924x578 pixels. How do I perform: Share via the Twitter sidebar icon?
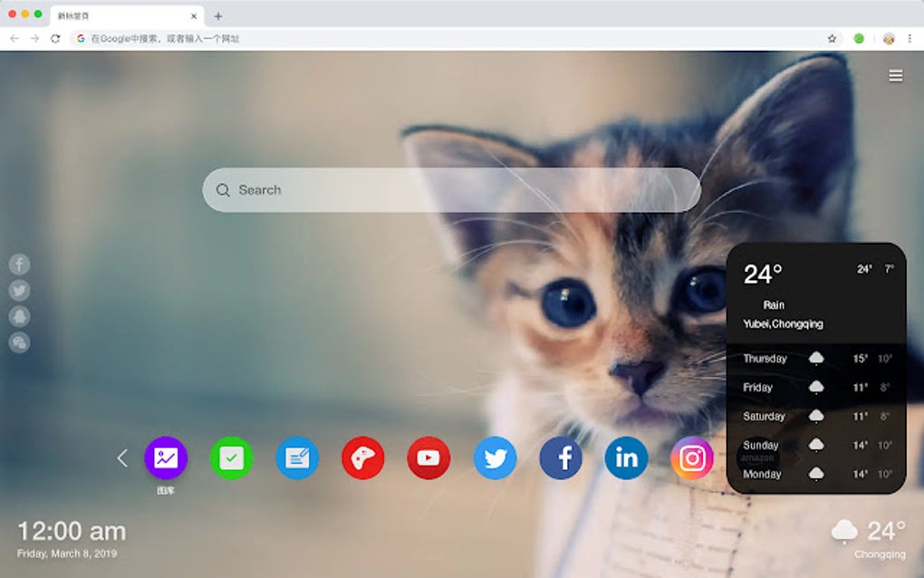click(x=18, y=290)
